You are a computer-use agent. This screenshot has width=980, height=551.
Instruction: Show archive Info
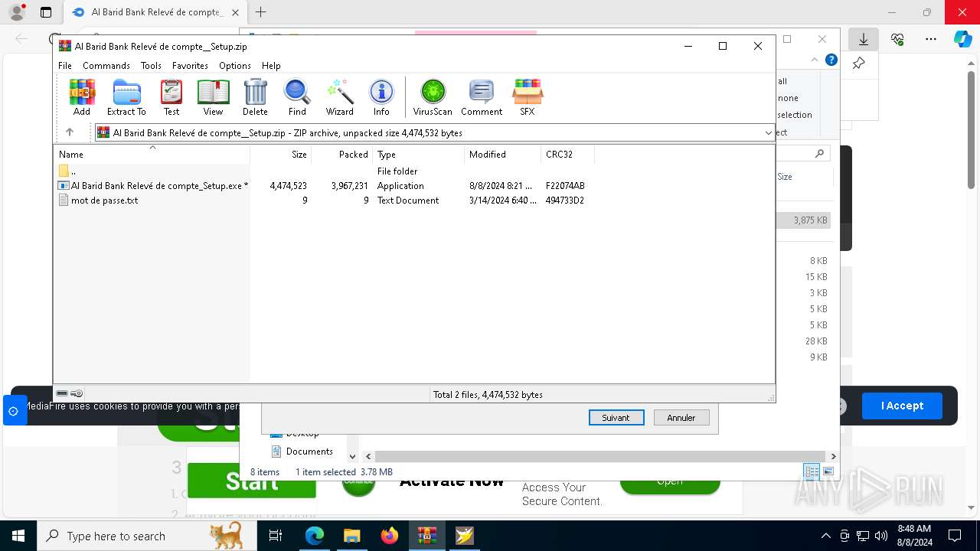coord(381,97)
